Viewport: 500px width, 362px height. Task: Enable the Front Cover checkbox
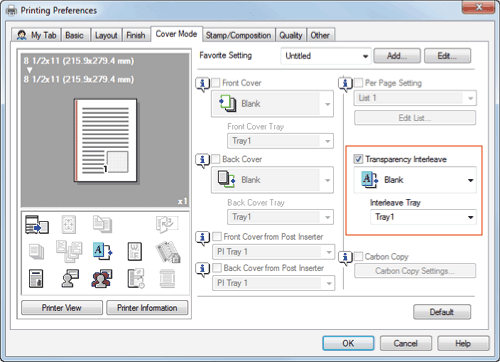pyautogui.click(x=216, y=83)
